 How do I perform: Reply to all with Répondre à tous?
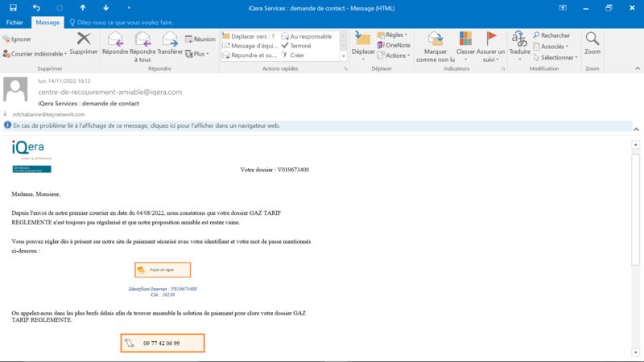pyautogui.click(x=142, y=47)
